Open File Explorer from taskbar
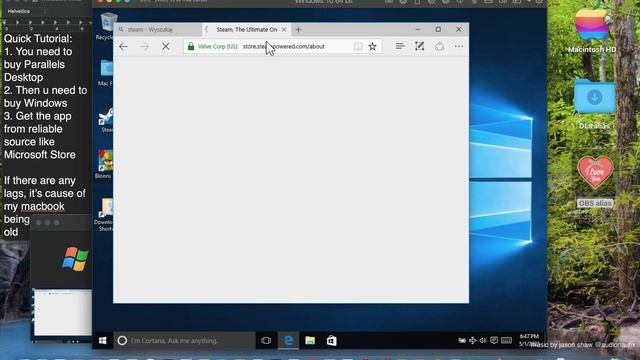Screen dimensions: 640x360 pos(310,340)
